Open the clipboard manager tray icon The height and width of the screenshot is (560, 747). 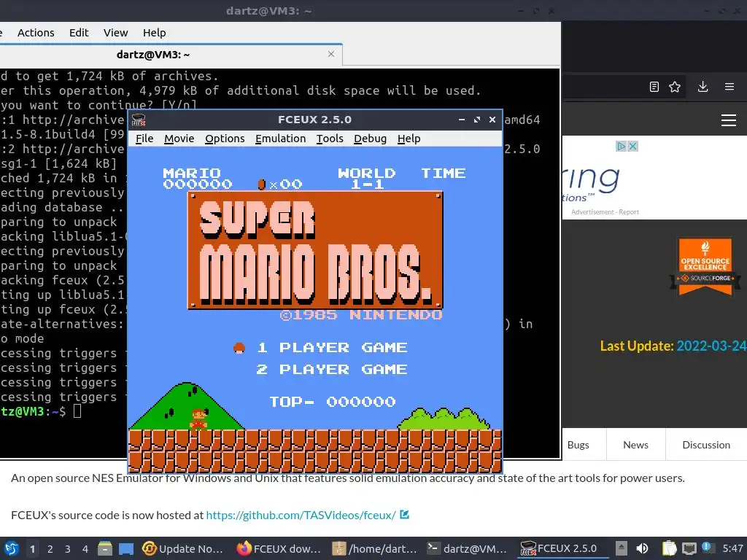tap(670, 548)
